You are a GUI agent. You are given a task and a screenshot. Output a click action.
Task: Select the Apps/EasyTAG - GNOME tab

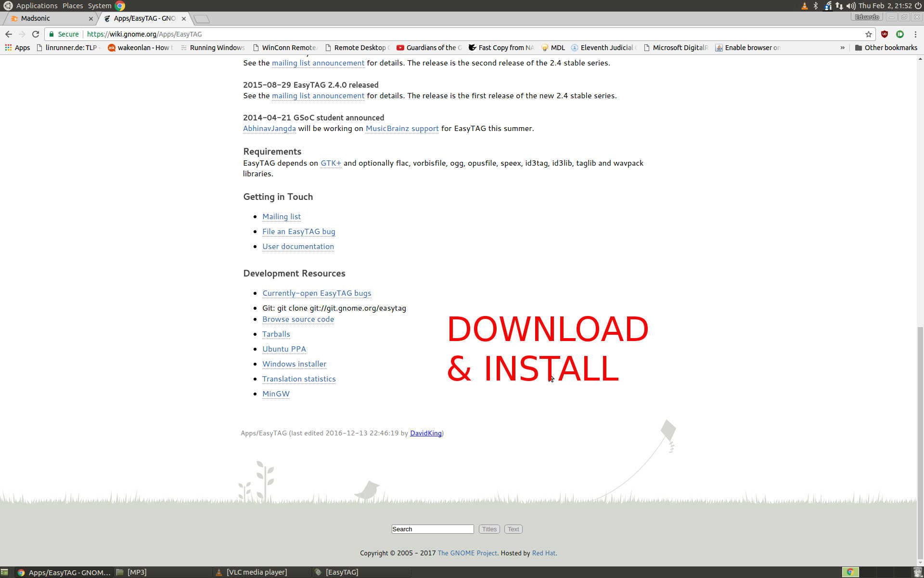tap(144, 18)
